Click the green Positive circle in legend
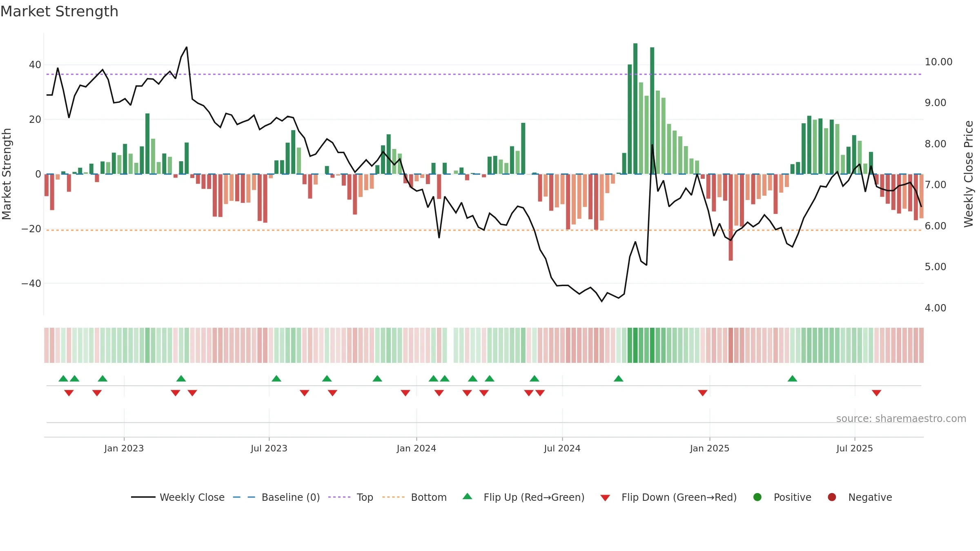The height and width of the screenshot is (551, 980). (x=757, y=497)
